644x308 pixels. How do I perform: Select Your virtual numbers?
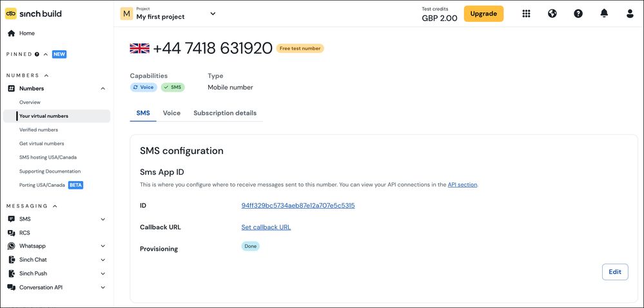[x=57, y=116]
